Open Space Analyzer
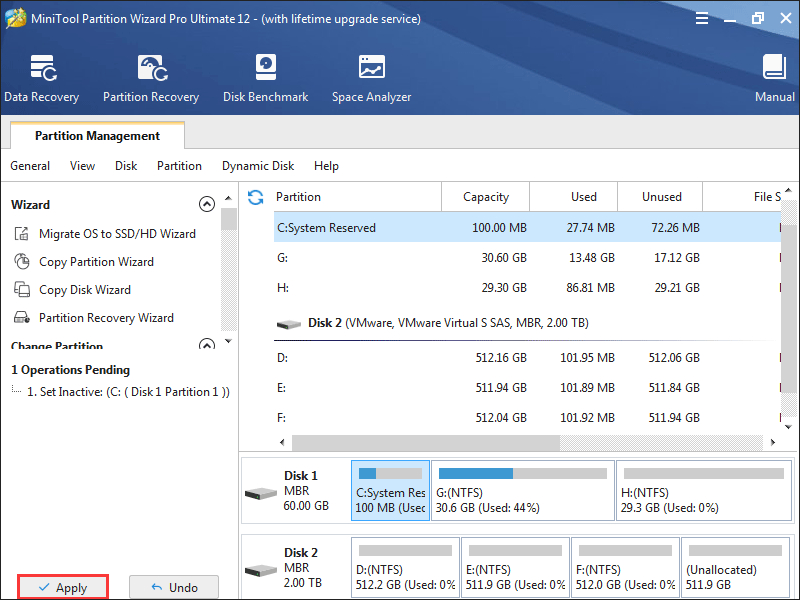Viewport: 800px width, 600px height. 371,78
